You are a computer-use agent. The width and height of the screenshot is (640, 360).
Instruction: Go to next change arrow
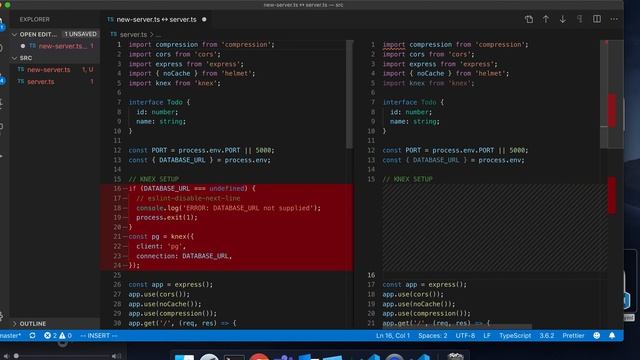coord(563,19)
